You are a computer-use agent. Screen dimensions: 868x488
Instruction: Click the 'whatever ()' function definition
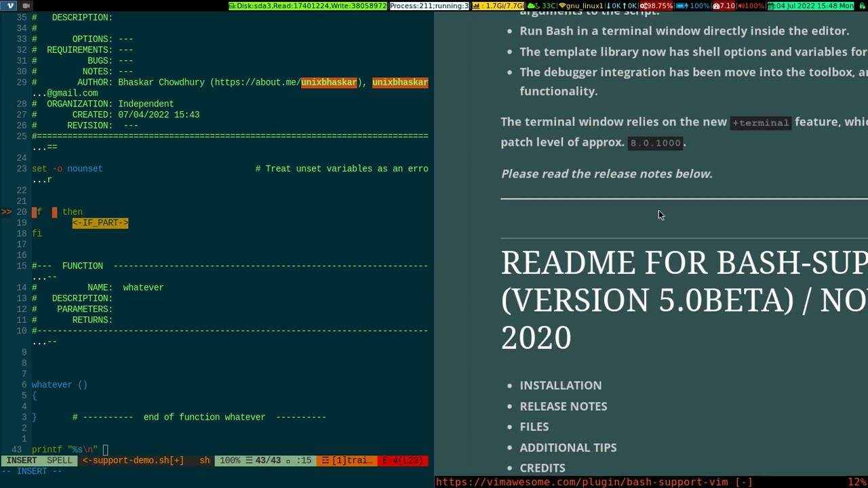coord(60,384)
